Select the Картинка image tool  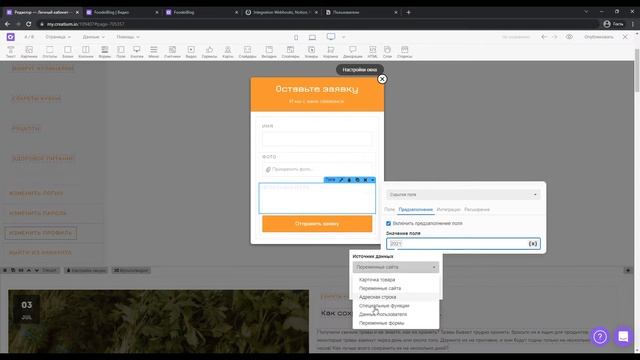[29, 52]
